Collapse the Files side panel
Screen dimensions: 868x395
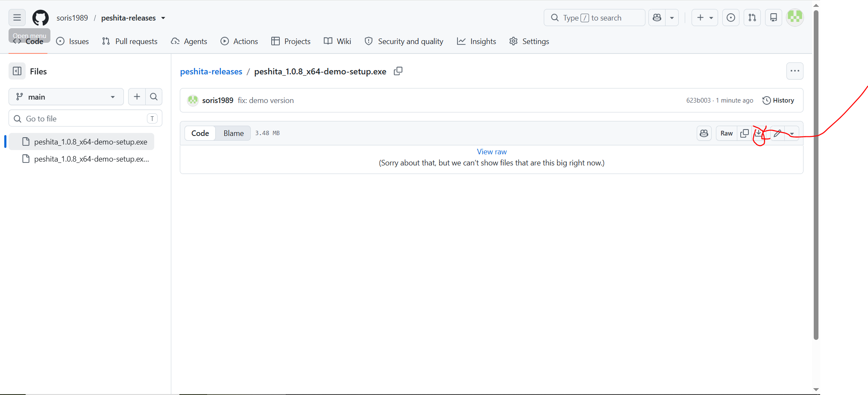pyautogui.click(x=17, y=71)
